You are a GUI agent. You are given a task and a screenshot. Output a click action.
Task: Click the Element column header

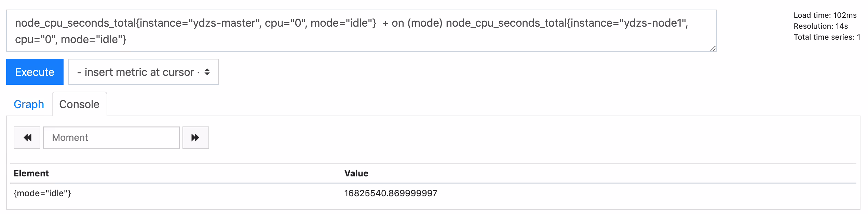[x=31, y=173]
